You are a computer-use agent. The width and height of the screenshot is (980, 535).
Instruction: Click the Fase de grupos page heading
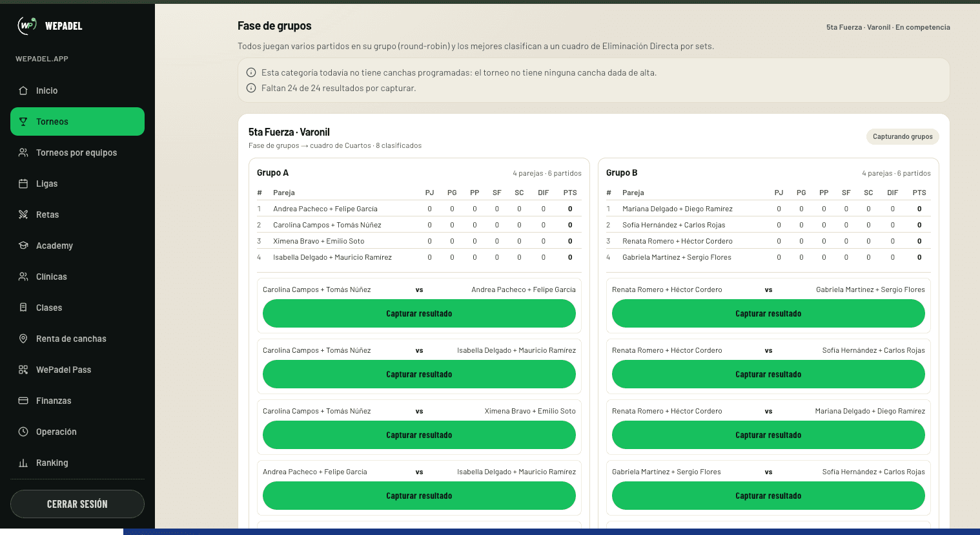click(274, 26)
